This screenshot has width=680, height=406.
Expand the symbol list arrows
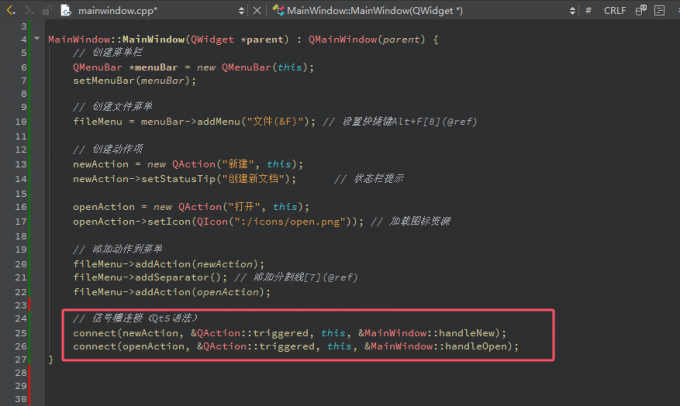click(571, 10)
